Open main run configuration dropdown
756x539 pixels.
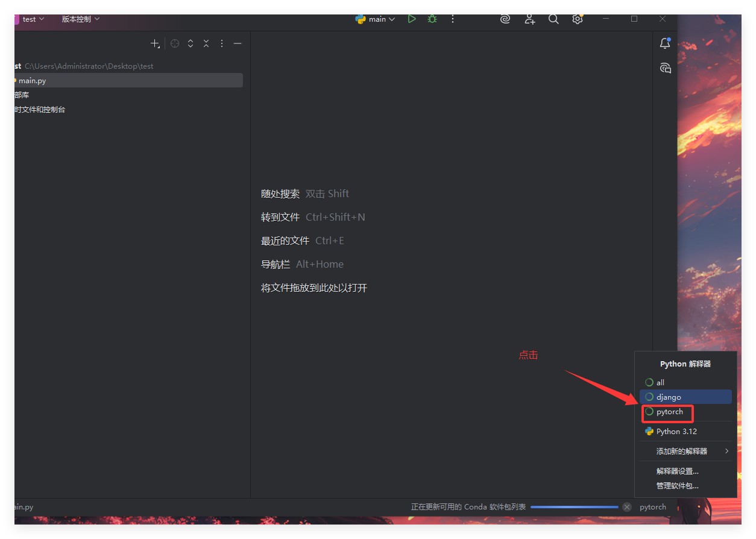pyautogui.click(x=376, y=19)
